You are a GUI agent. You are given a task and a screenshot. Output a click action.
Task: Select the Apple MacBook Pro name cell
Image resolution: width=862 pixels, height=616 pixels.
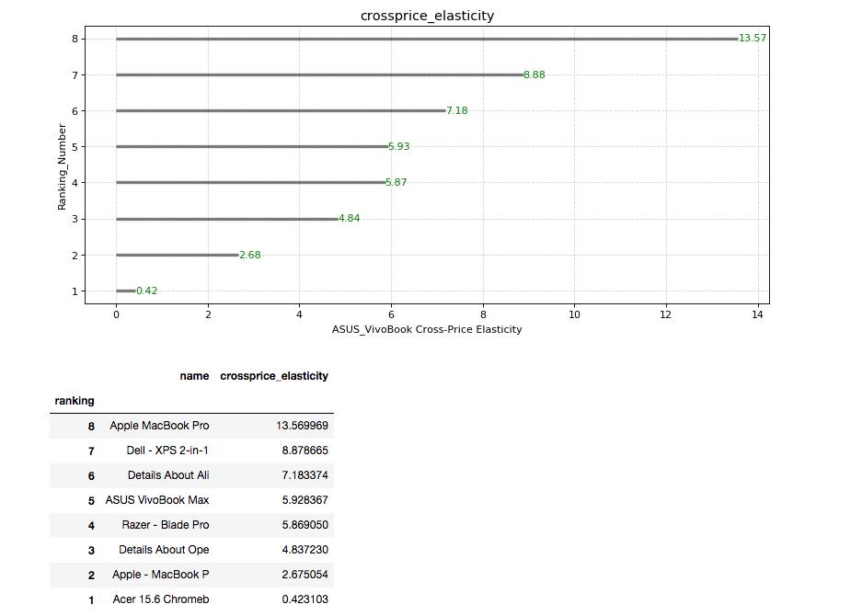click(x=159, y=426)
